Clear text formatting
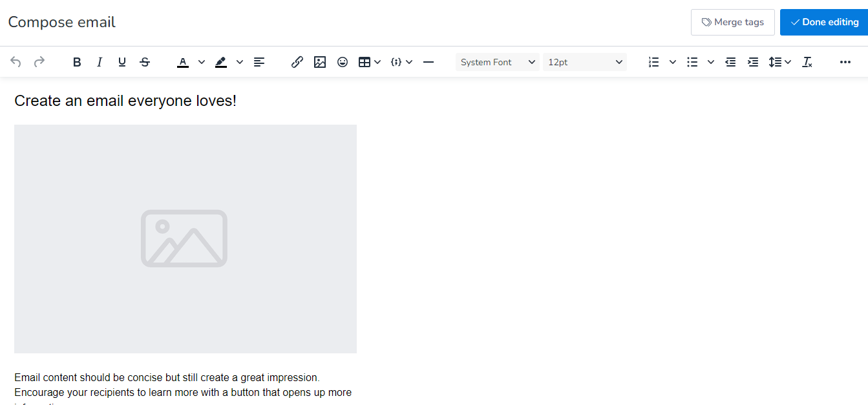Viewport: 868px width, 405px height. click(807, 61)
